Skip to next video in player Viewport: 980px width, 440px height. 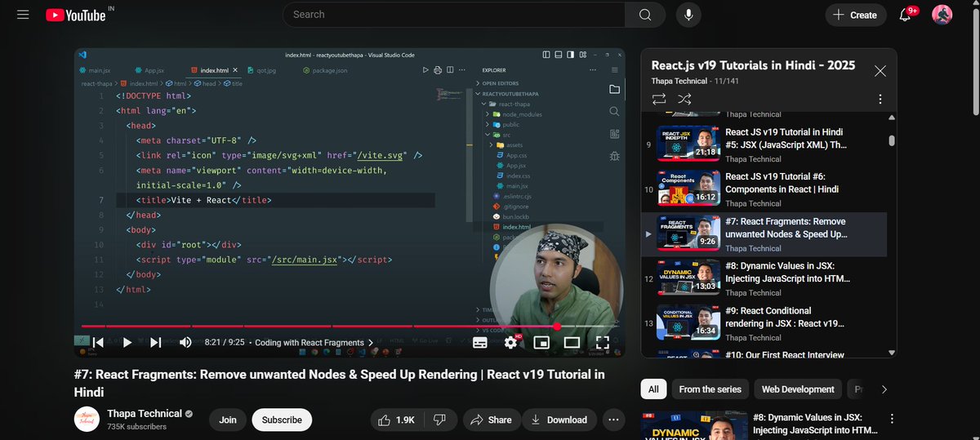[x=156, y=343]
